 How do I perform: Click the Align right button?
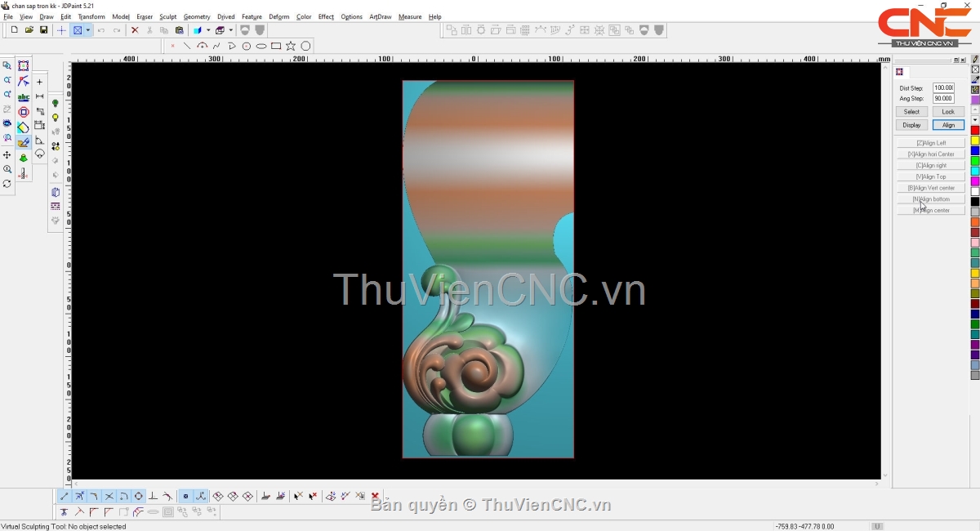[x=931, y=165]
